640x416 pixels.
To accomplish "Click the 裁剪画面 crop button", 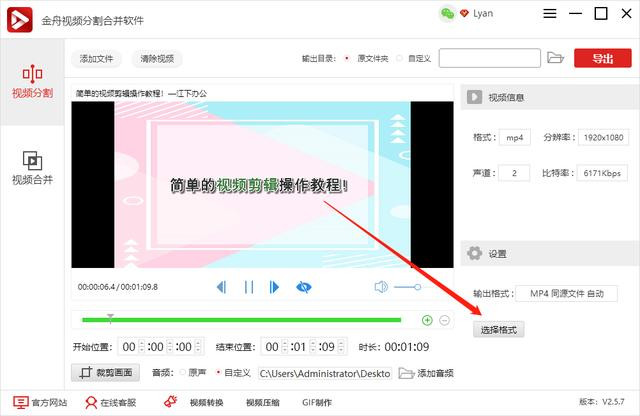I will pos(105,372).
